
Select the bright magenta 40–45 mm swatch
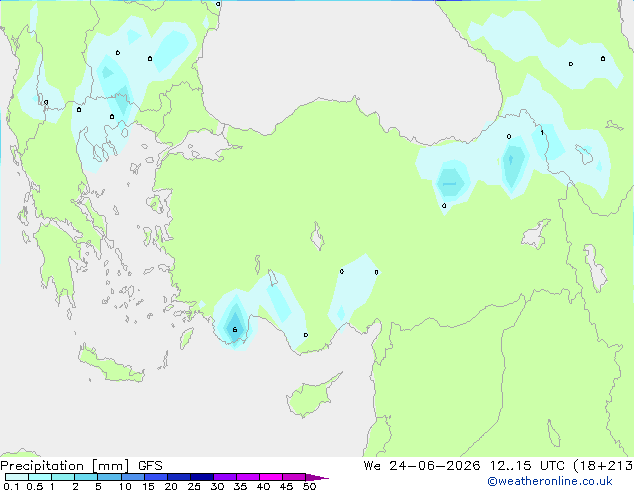(x=271, y=477)
